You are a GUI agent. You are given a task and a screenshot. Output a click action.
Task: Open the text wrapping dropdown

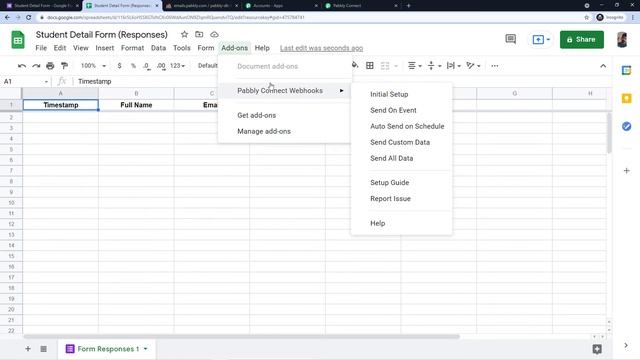453,66
